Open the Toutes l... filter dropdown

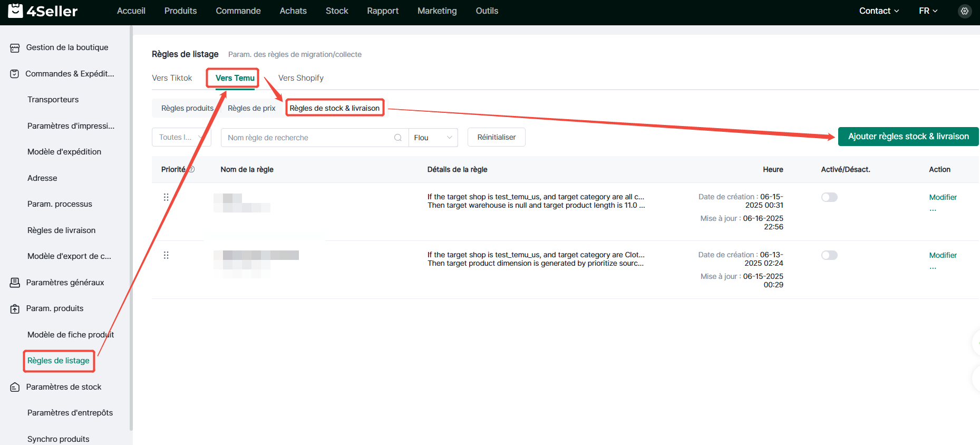(x=181, y=138)
